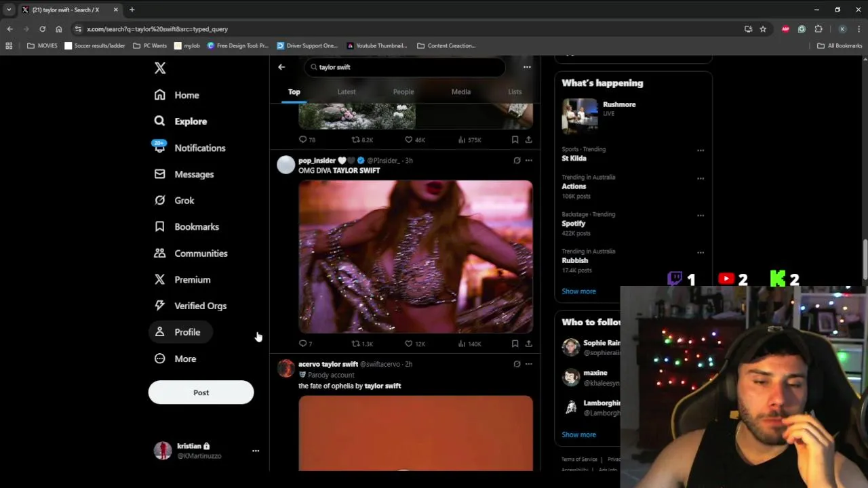Click the X logo in sidebar

[x=160, y=68]
